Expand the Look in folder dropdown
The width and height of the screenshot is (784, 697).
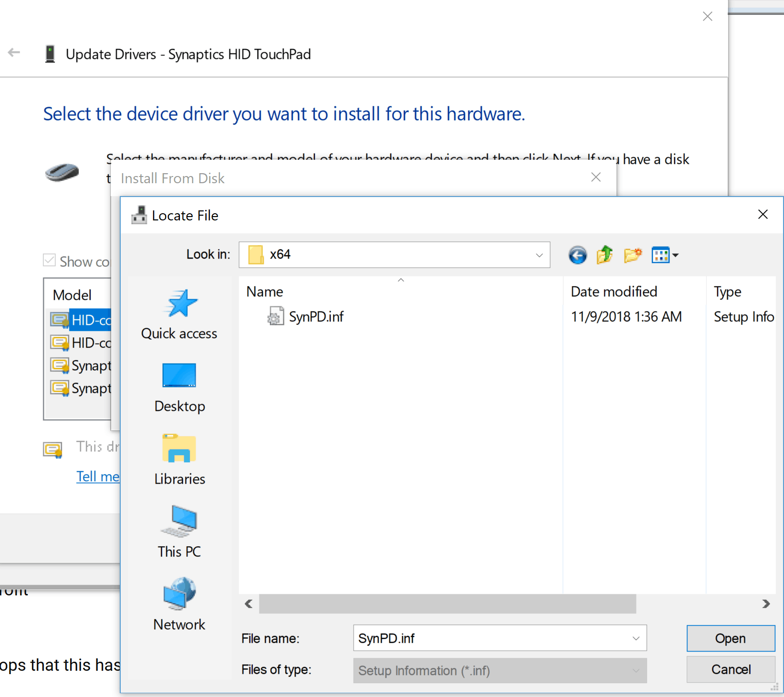pyautogui.click(x=539, y=255)
